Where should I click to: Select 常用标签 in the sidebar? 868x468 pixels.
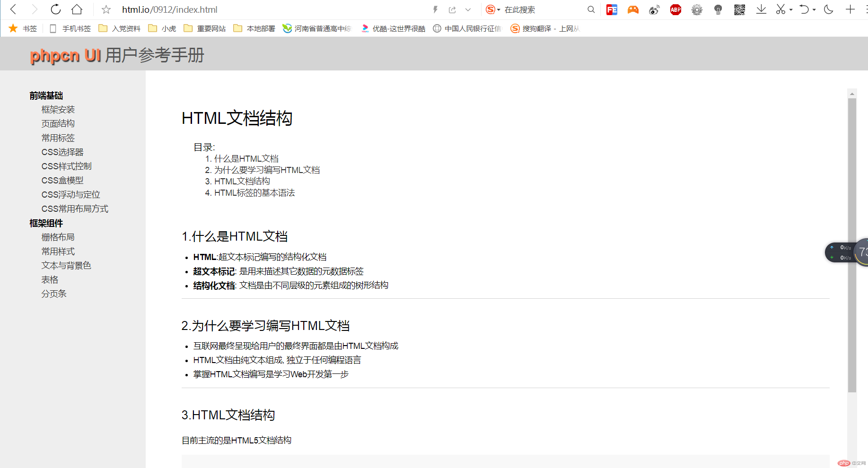pos(58,138)
